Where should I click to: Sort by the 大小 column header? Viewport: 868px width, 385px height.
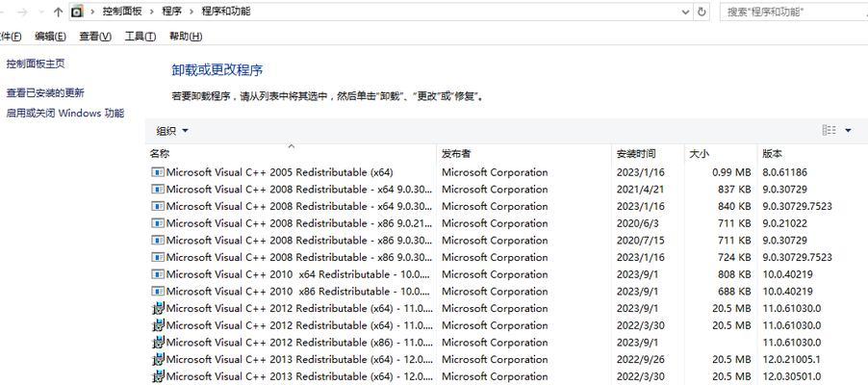pyautogui.click(x=721, y=153)
